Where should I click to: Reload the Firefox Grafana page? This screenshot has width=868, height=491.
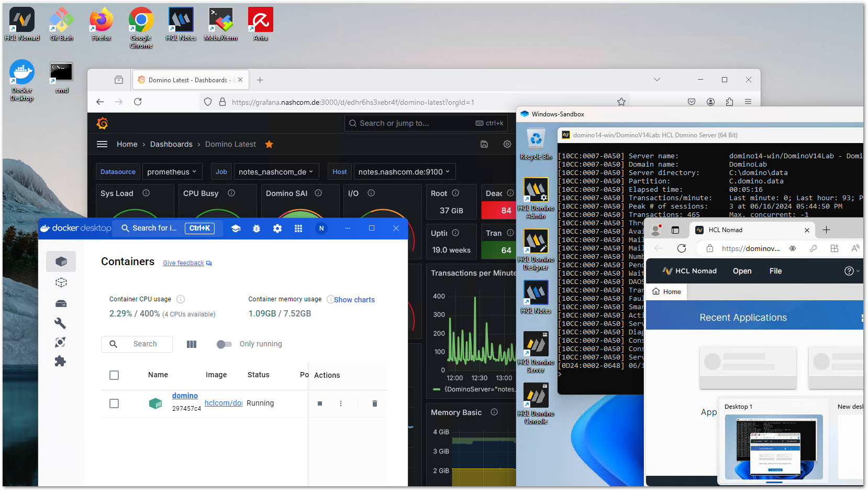138,102
